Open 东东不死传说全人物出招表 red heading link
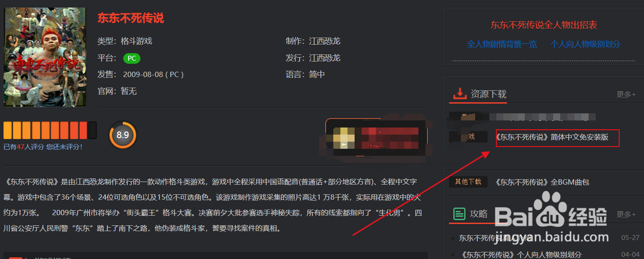The width and height of the screenshot is (644, 259). (x=544, y=25)
